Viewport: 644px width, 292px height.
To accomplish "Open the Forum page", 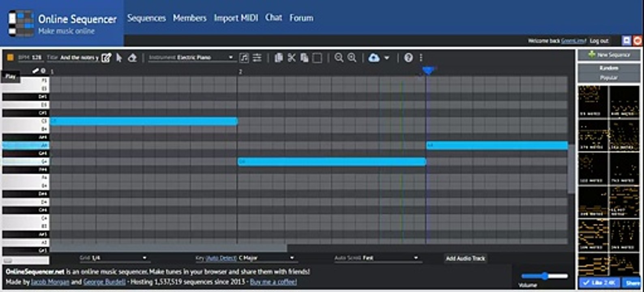I will coord(301,18).
